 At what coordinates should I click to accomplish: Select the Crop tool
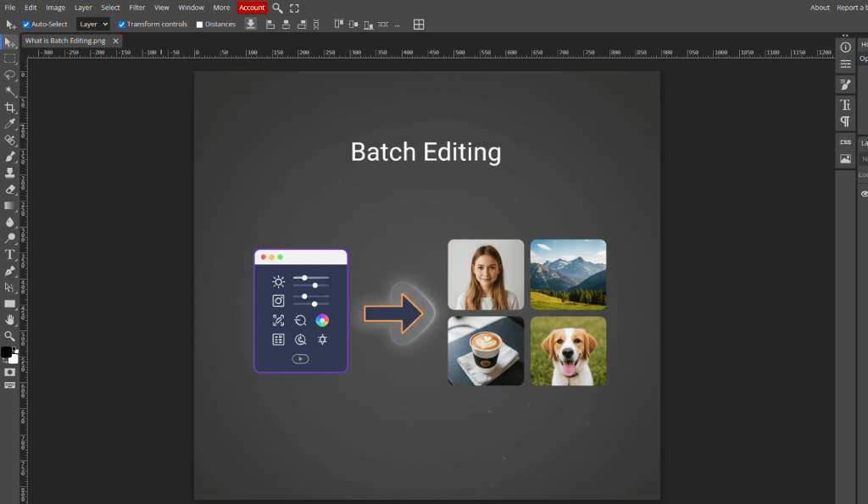coord(10,108)
